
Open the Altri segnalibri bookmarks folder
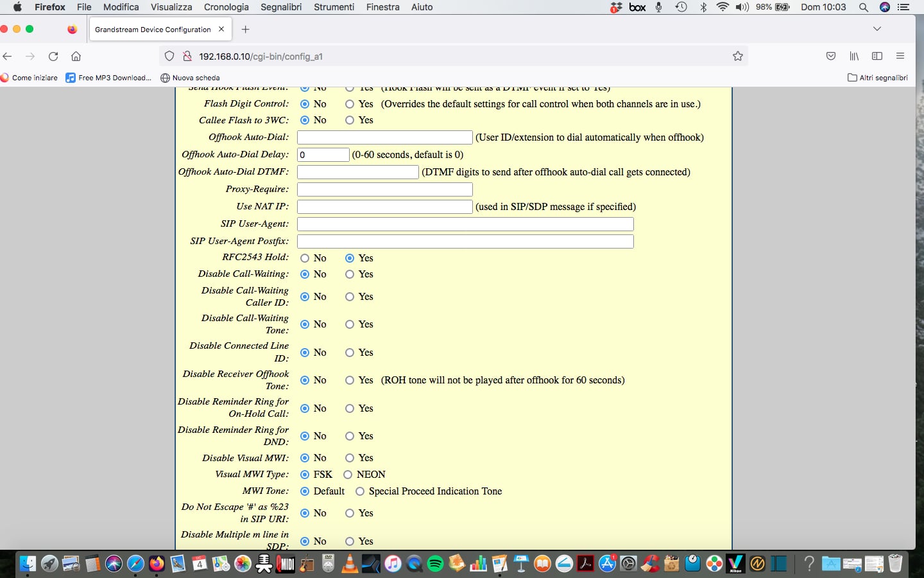click(877, 78)
